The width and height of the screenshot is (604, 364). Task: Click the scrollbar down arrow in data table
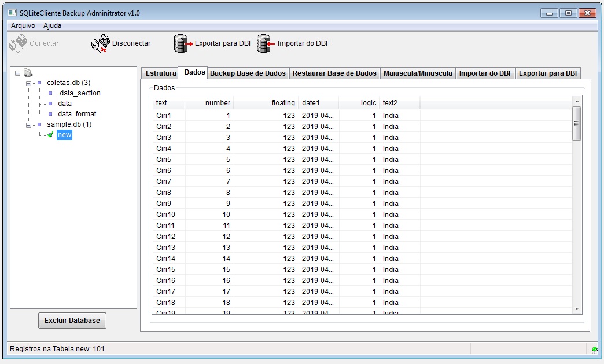click(x=576, y=309)
